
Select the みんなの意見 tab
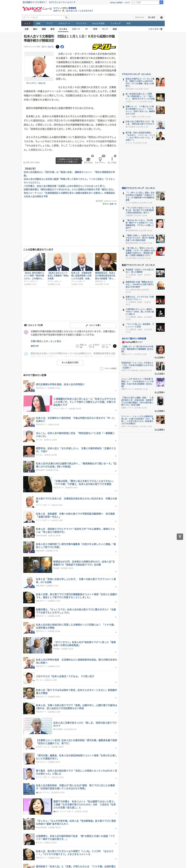pyautogui.click(x=98, y=24)
